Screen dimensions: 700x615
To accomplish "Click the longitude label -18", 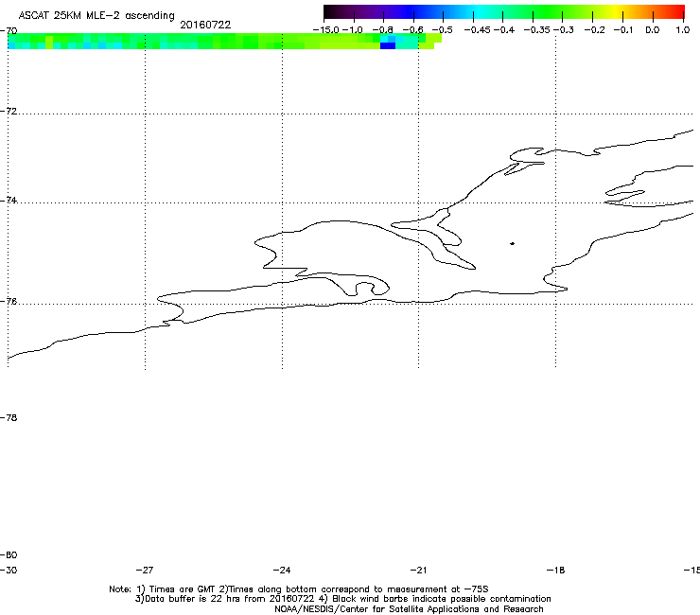I will [556, 570].
